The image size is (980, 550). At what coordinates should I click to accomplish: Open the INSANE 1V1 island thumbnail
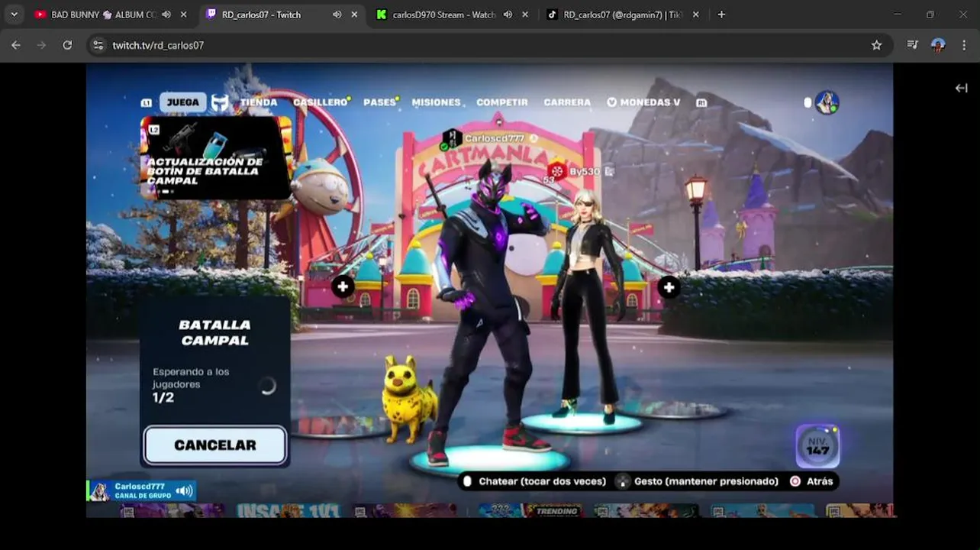click(x=288, y=510)
